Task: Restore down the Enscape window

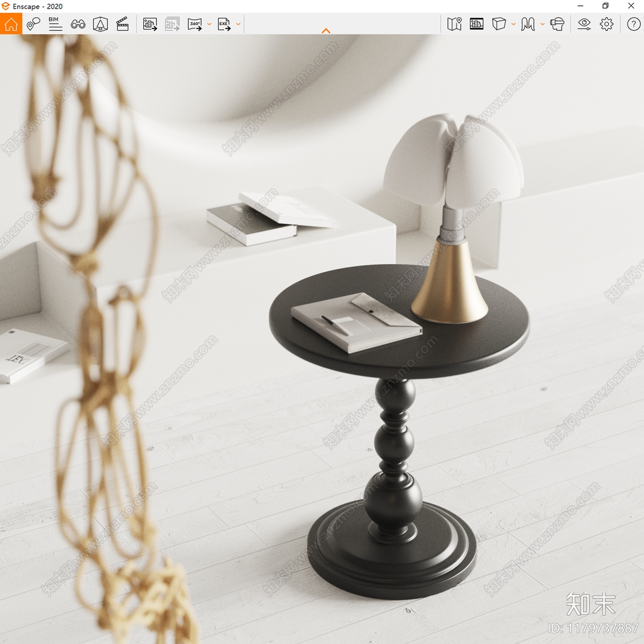Action: click(605, 6)
